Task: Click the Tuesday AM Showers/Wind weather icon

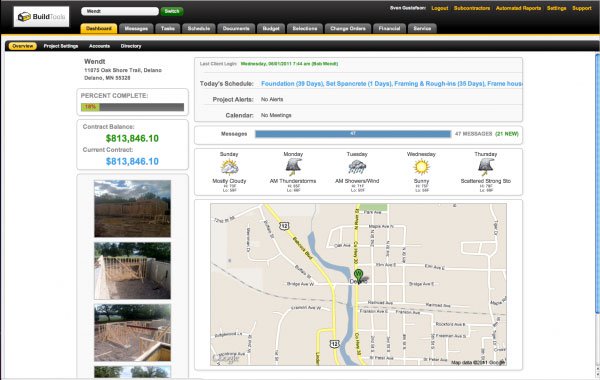Action: (x=357, y=167)
